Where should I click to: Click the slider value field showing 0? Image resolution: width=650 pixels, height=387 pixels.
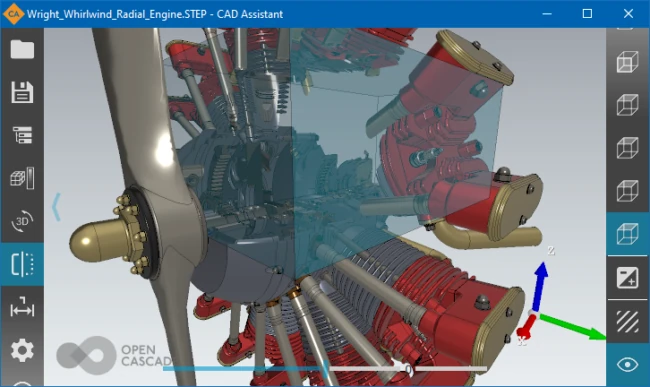pyautogui.click(x=408, y=368)
